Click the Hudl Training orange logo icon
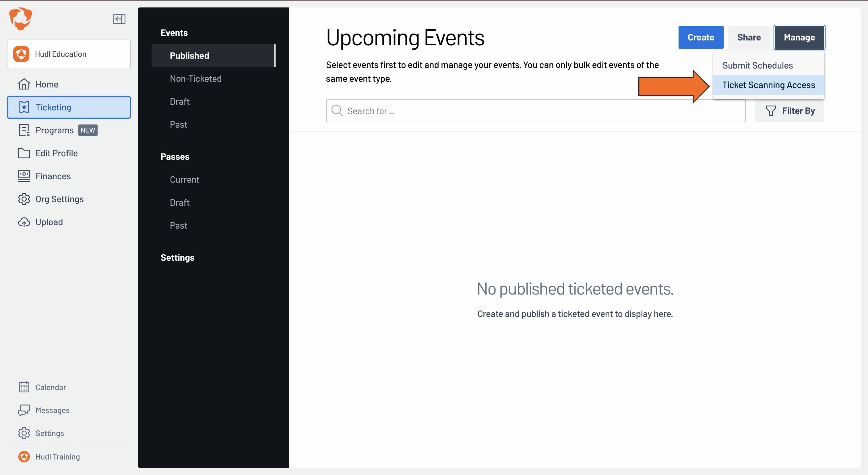Viewport: 868px width, 475px height. 24,456
